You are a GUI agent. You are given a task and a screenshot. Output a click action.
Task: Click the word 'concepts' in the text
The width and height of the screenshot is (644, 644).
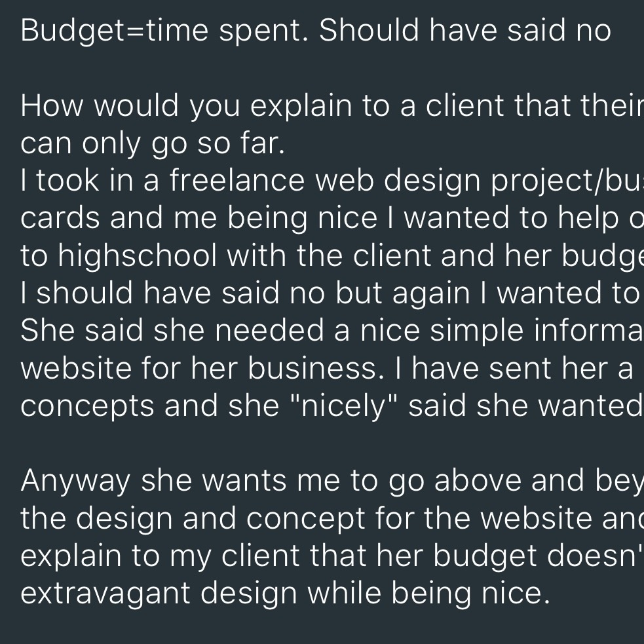tap(87, 407)
